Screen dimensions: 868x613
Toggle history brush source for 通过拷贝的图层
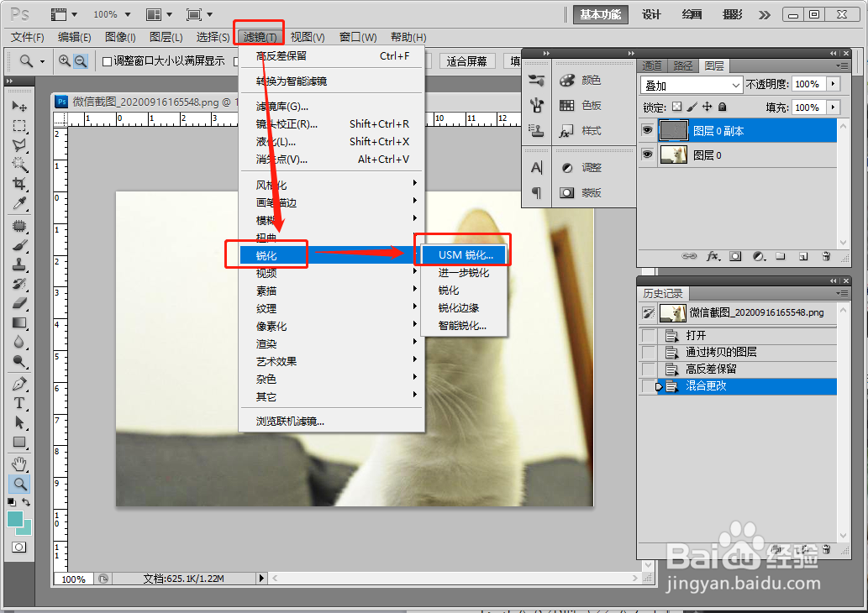648,352
